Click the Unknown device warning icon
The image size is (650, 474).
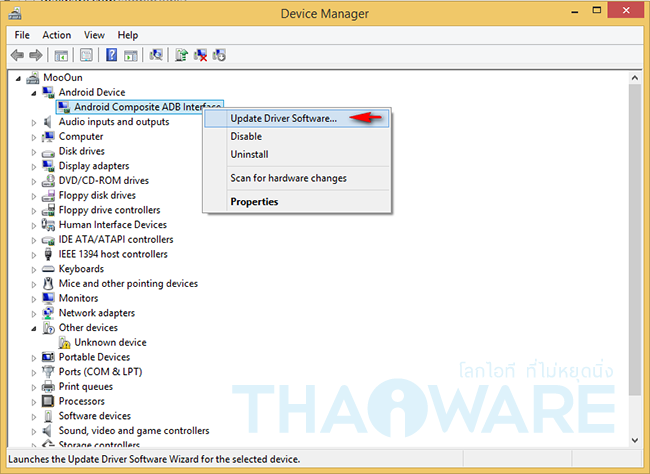coord(64,343)
